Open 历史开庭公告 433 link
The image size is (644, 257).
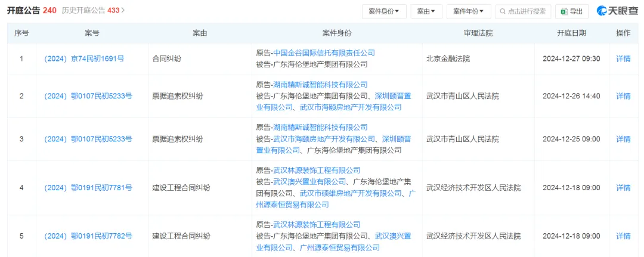pyautogui.click(x=94, y=11)
